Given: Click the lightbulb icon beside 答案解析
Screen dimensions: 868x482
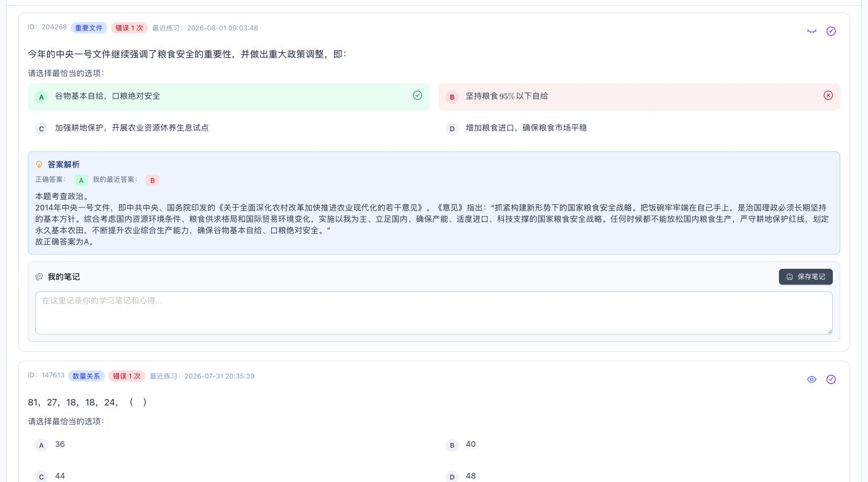Looking at the screenshot, I should point(39,164).
